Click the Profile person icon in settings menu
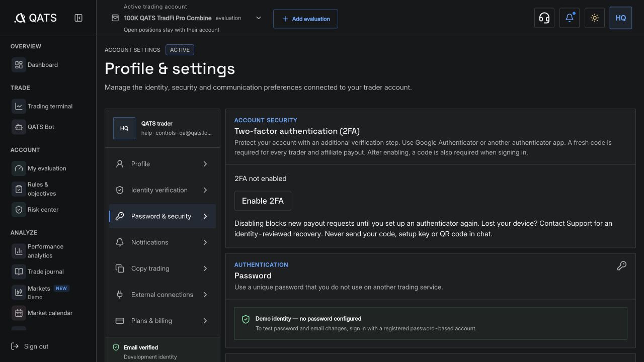The height and width of the screenshot is (362, 644). click(120, 164)
